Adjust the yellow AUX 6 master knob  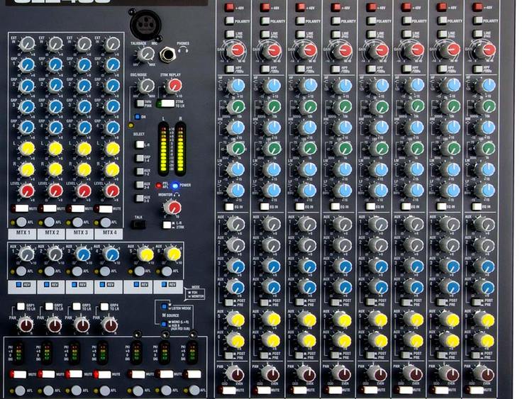point(173,254)
